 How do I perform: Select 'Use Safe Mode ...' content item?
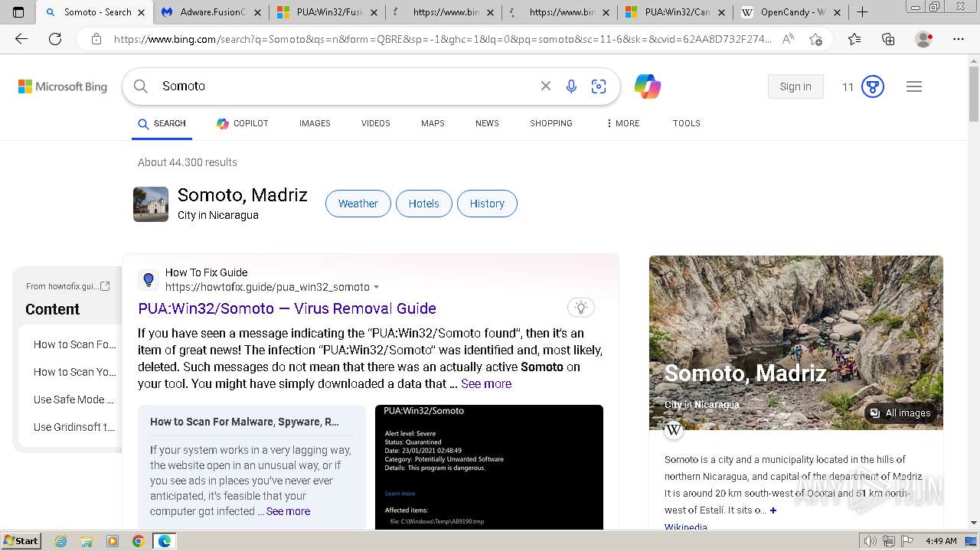[x=73, y=399]
